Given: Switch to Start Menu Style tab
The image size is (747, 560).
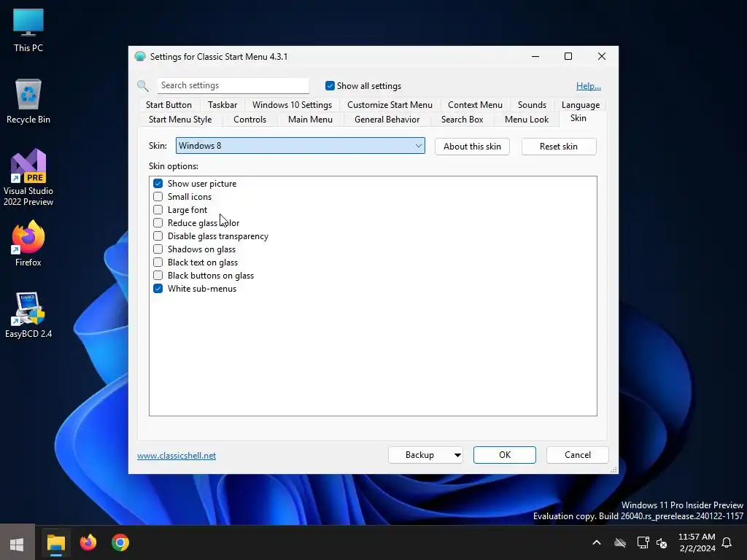Looking at the screenshot, I should [180, 120].
